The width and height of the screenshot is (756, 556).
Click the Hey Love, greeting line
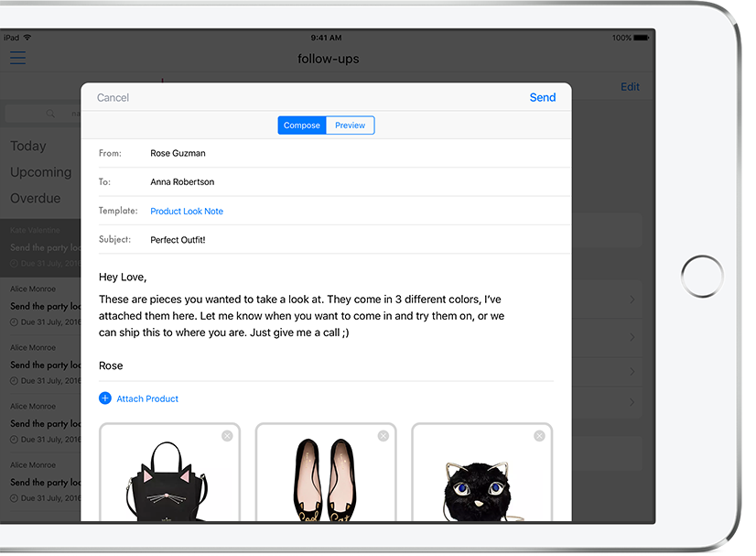123,277
